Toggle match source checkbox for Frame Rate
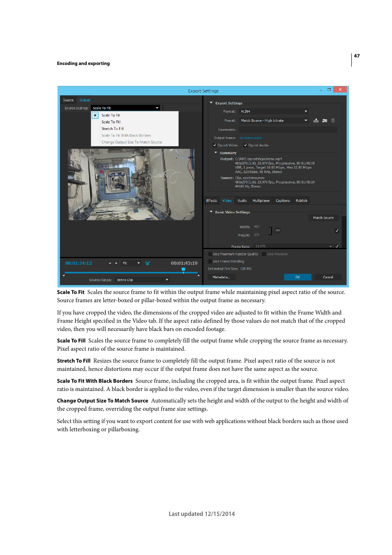This screenshot has height=555, width=392. pyautogui.click(x=337, y=246)
